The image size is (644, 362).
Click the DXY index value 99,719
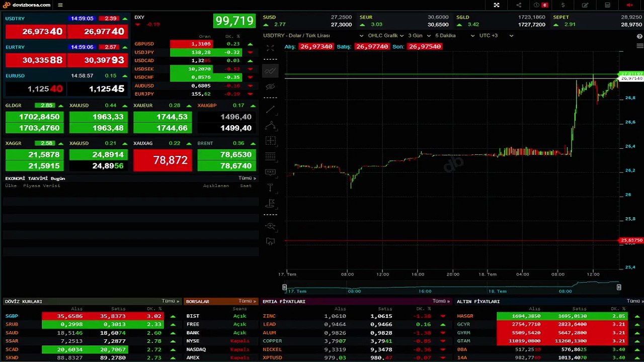tap(234, 21)
